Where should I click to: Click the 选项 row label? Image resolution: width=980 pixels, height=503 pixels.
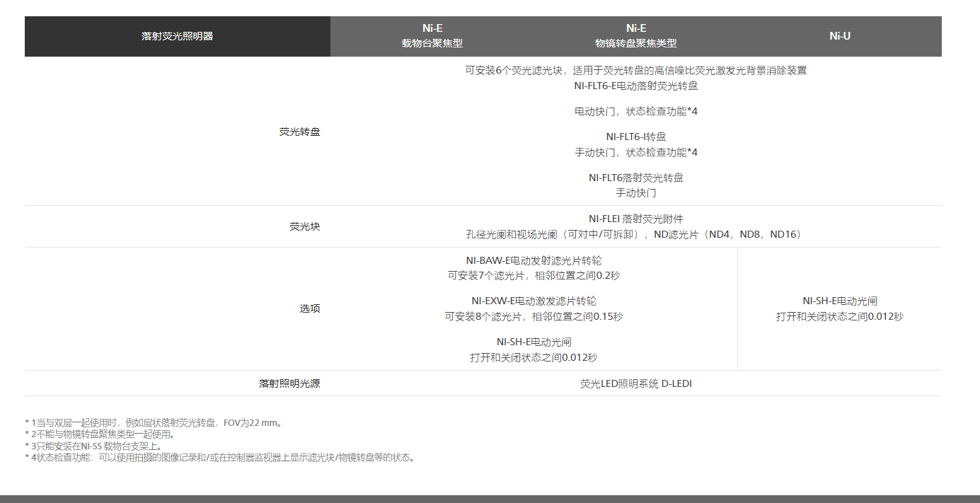tap(310, 308)
